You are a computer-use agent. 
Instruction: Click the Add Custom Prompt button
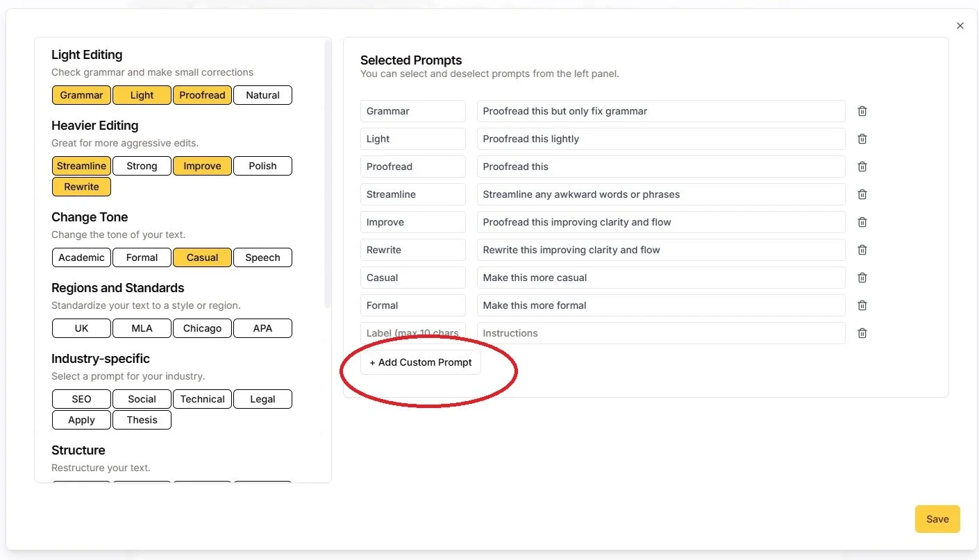[x=420, y=362]
